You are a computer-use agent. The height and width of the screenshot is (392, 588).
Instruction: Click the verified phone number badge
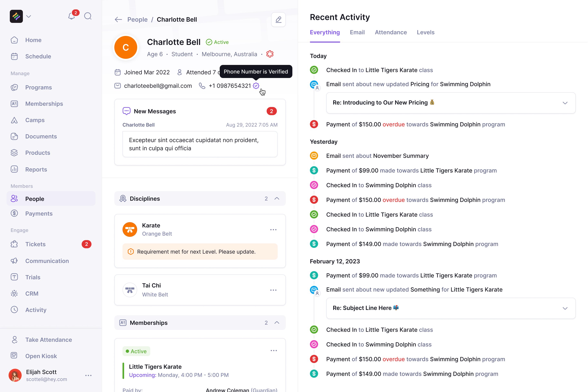tap(256, 86)
